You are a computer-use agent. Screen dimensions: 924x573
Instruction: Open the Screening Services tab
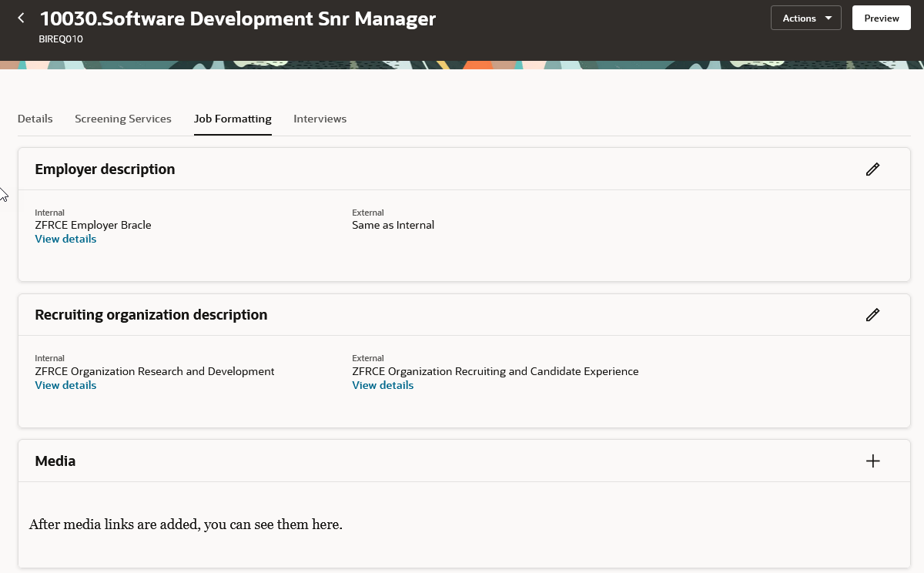[x=123, y=119]
